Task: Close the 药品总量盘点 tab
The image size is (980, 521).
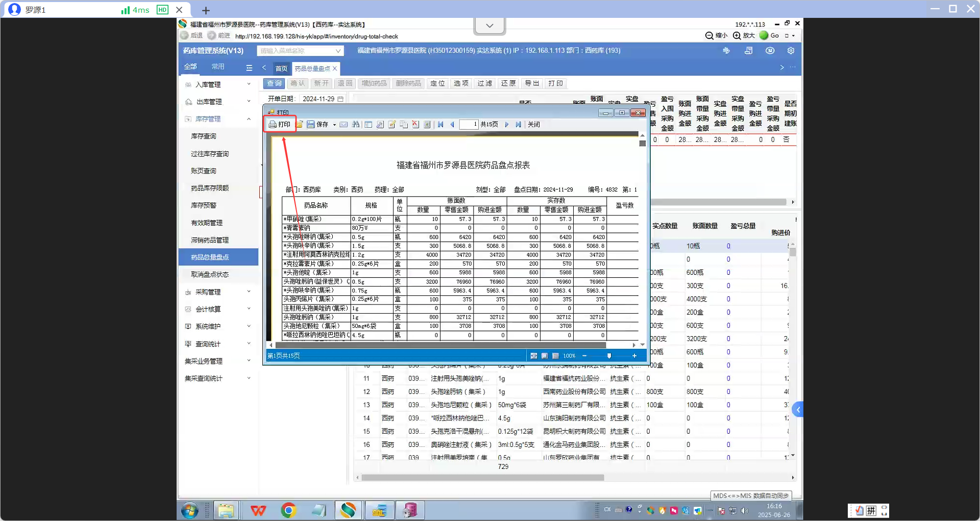Action: tap(335, 68)
